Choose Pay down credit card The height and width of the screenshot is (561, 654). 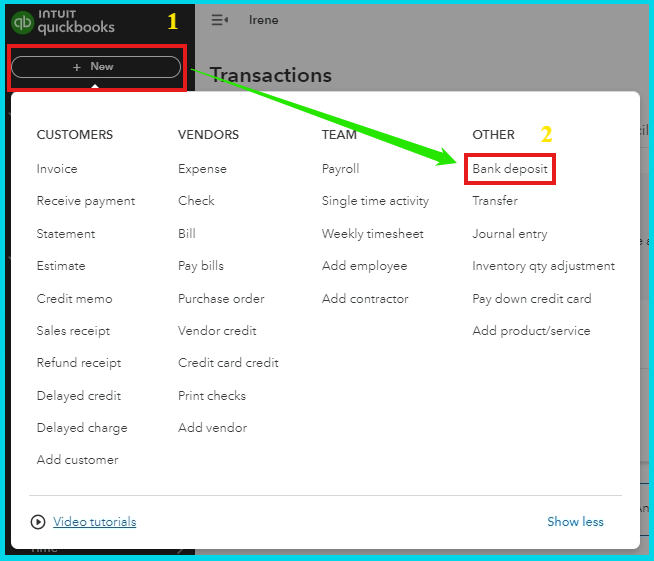[532, 299]
